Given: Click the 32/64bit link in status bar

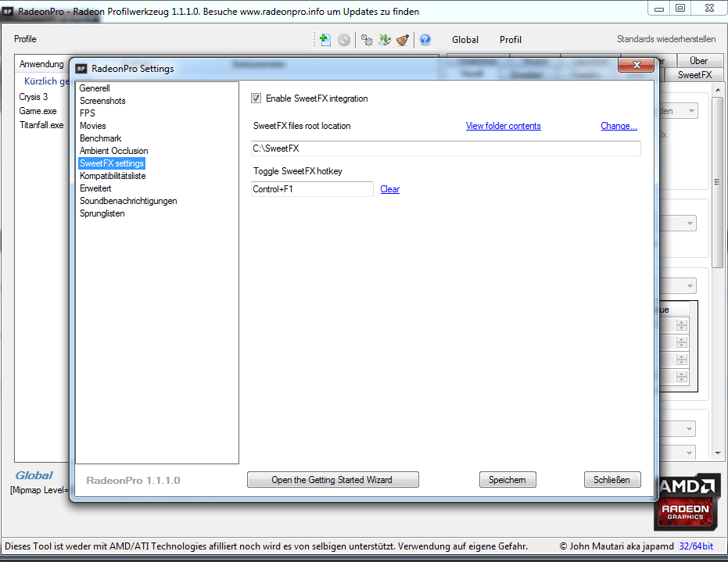Looking at the screenshot, I should pyautogui.click(x=696, y=546).
